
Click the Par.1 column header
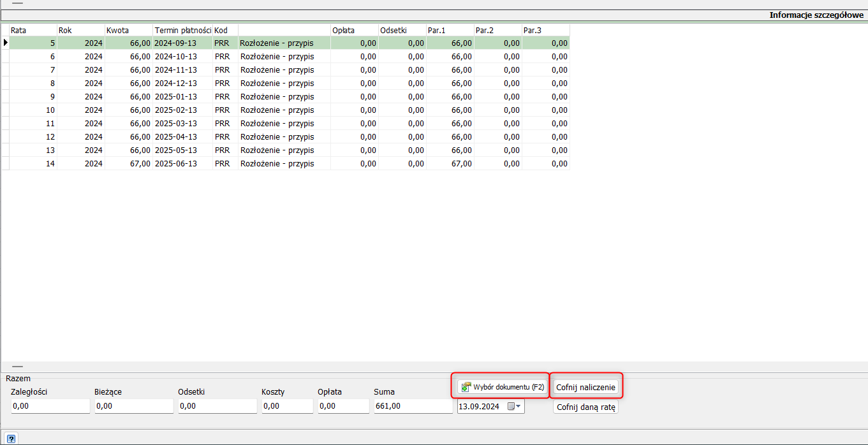(450, 30)
